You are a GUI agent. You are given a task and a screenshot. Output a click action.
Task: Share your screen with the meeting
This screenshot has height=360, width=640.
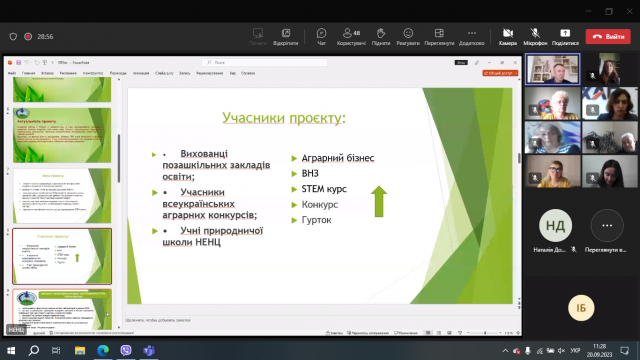tap(565, 36)
